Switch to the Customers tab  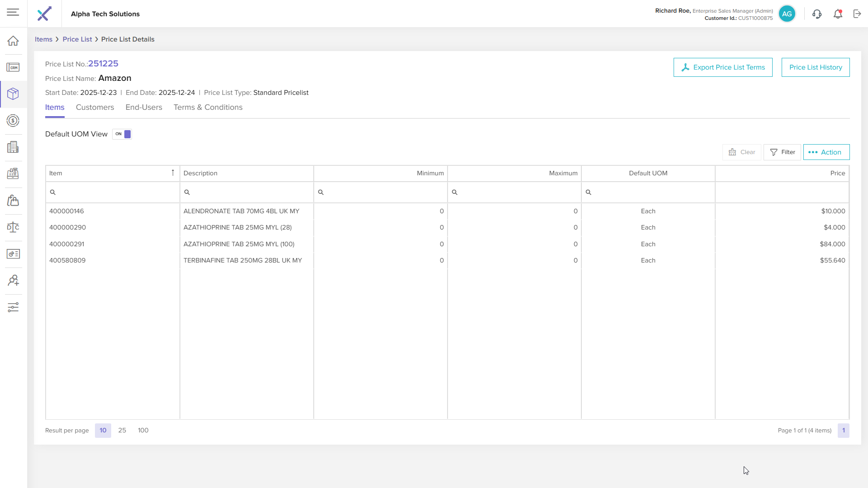click(x=95, y=108)
